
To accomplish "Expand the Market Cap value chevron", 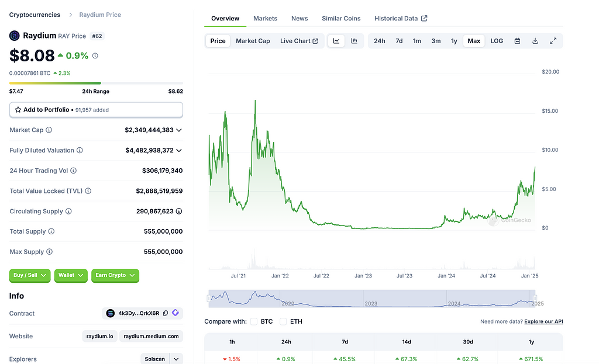I will click(179, 130).
